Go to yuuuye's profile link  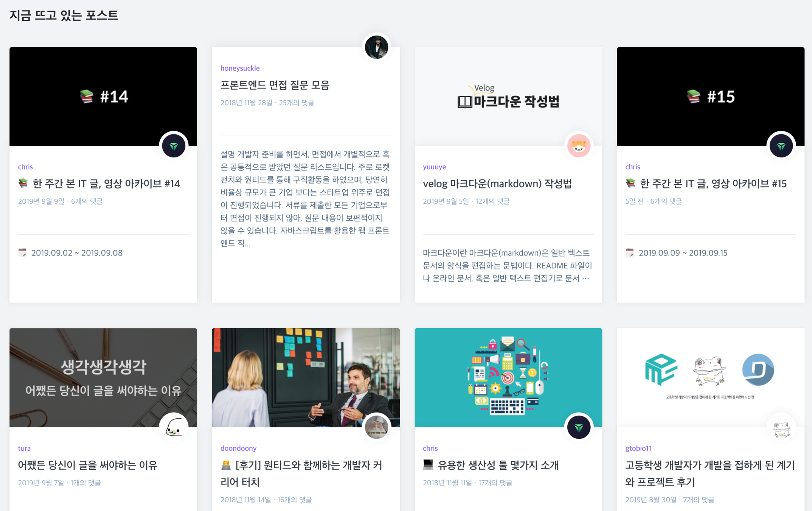(x=434, y=167)
